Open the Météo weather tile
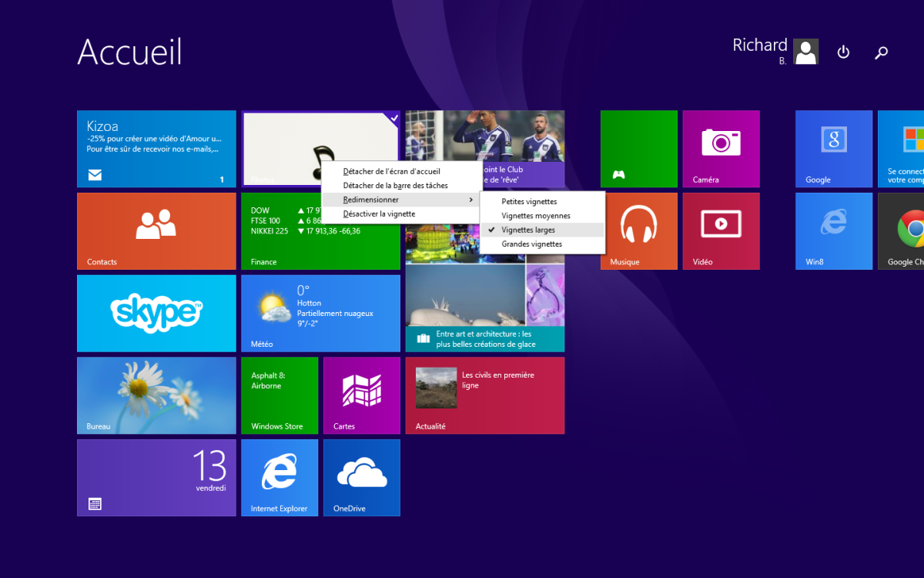This screenshot has width=924, height=578. tap(320, 313)
